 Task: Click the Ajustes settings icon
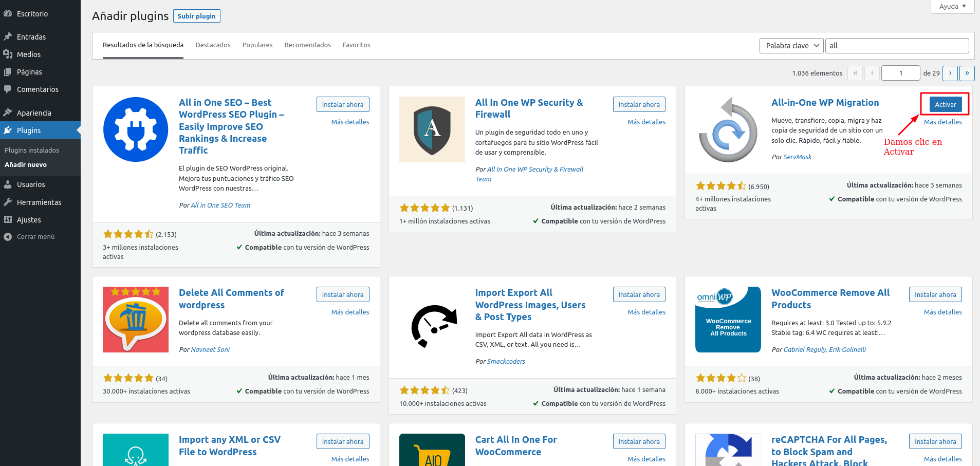8,220
